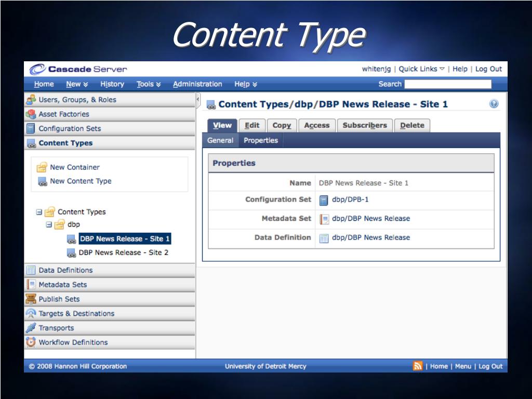Switch to the Copy tab
532x399 pixels.
click(282, 126)
